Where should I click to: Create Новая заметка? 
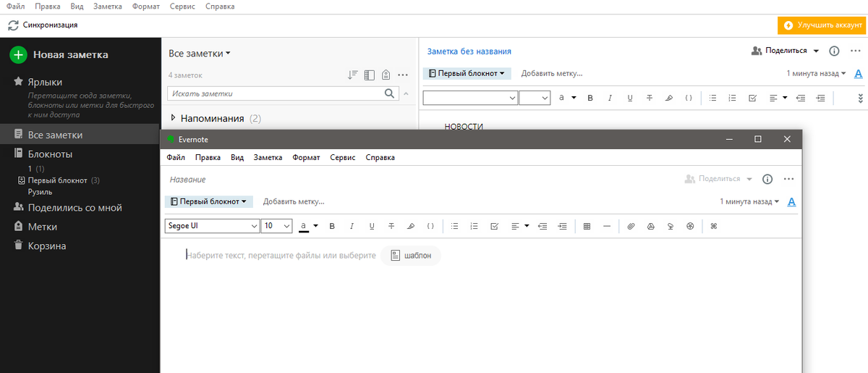tap(59, 54)
